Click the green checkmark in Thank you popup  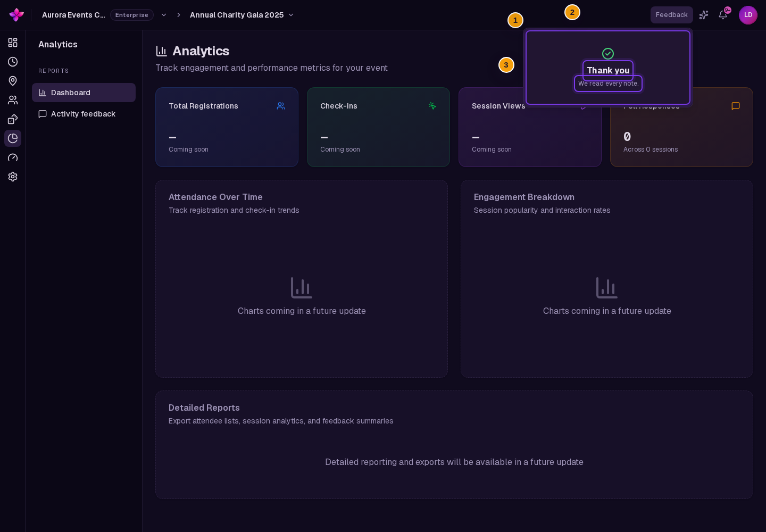coord(608,54)
